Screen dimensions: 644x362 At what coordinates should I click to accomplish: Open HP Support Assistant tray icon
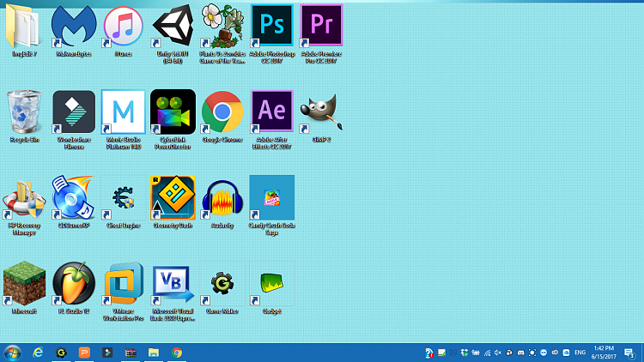tap(428, 353)
